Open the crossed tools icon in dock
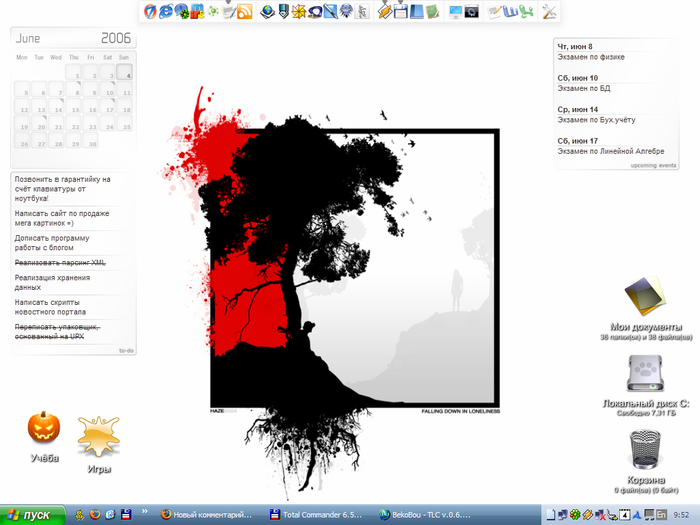 (549, 11)
